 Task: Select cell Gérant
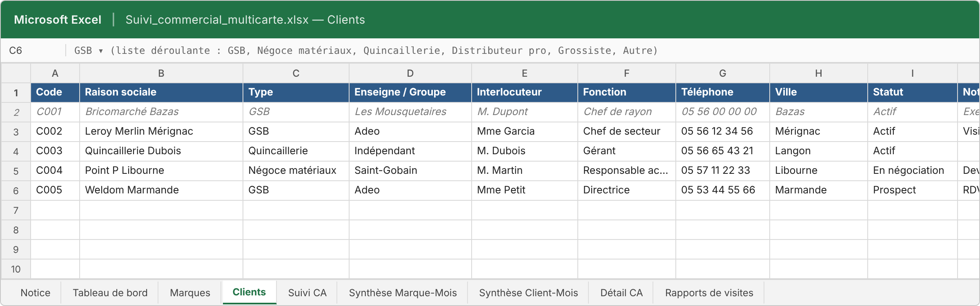pyautogui.click(x=627, y=151)
